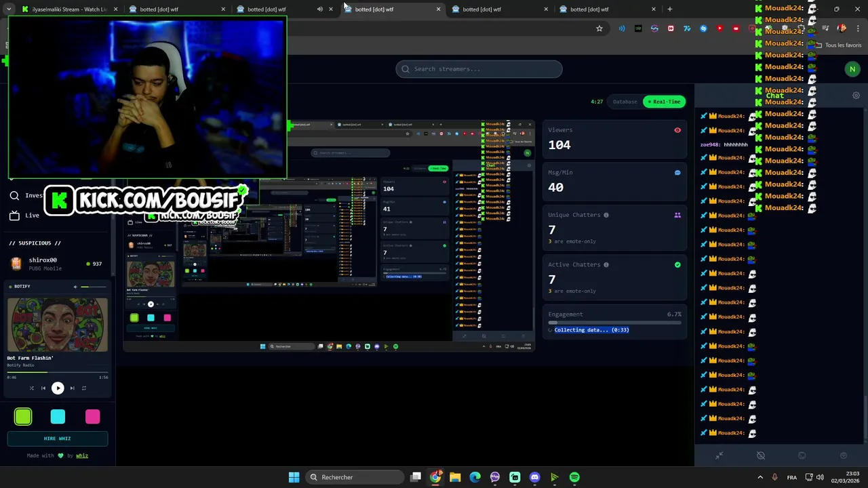Click the stream preview image
Screen dimensions: 868x488
tap(329, 236)
